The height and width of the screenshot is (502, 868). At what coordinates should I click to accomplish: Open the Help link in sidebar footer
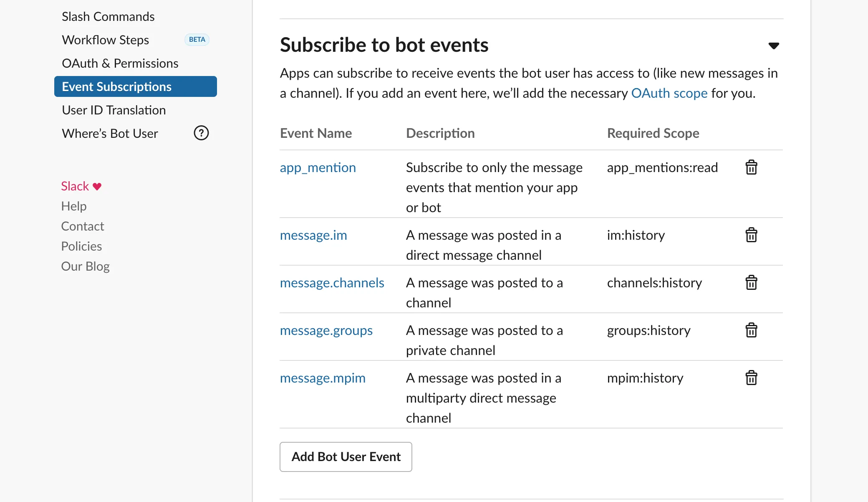click(73, 206)
